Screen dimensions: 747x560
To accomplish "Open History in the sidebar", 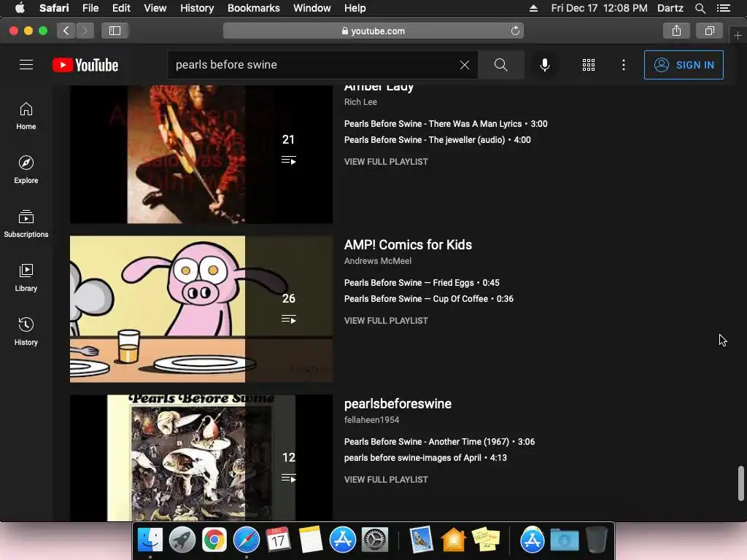I will 26,332.
